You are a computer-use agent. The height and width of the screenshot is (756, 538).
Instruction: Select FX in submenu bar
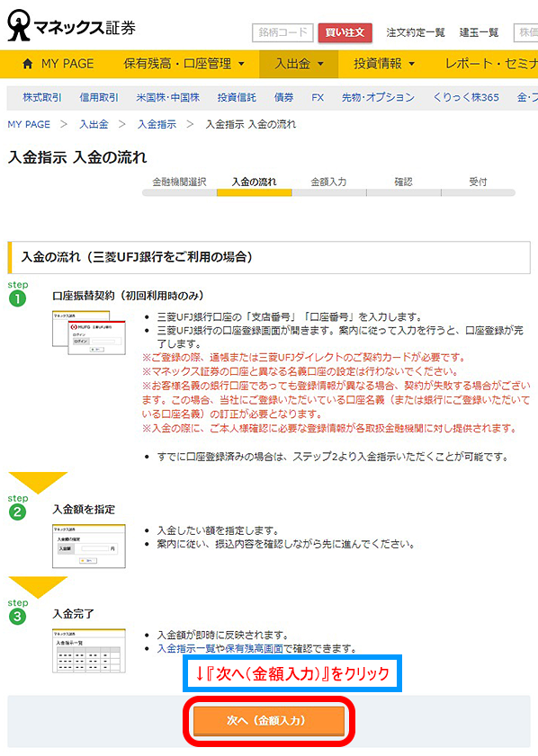(x=318, y=97)
